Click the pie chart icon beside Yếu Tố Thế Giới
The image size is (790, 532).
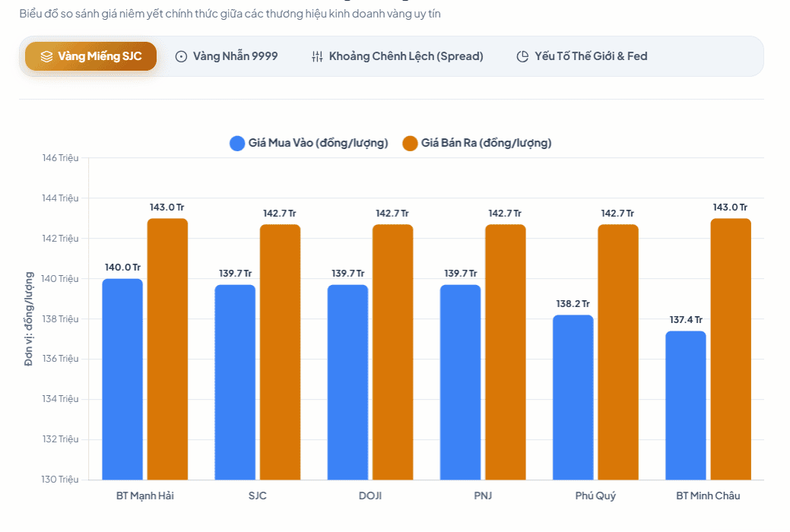[x=522, y=56]
